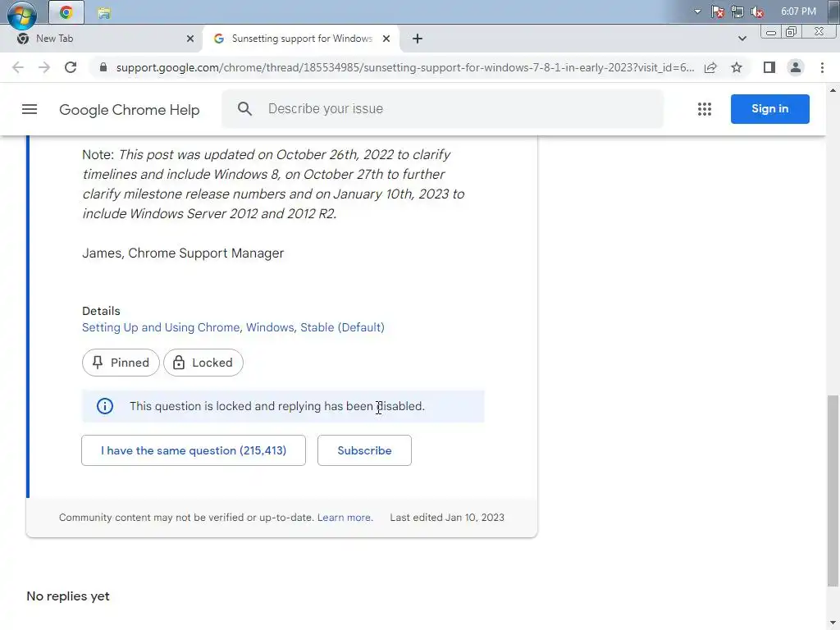Screen dimensions: 840x630
Task: View site information lock icon
Action: click(x=103, y=67)
